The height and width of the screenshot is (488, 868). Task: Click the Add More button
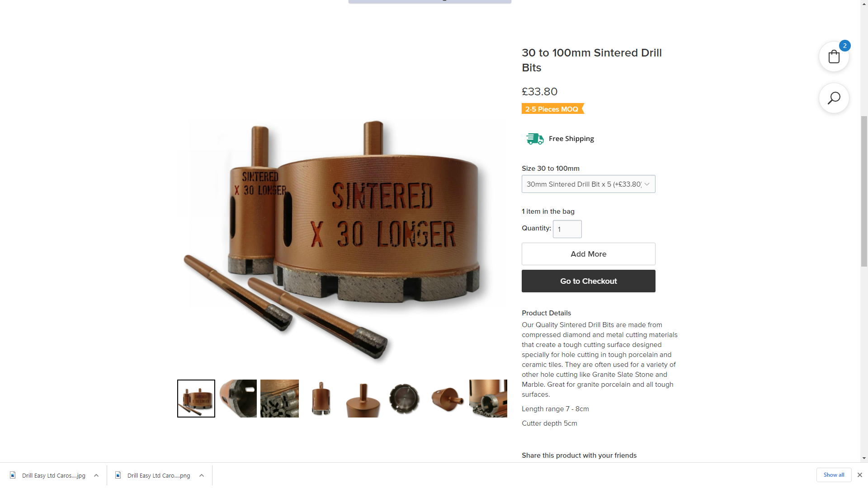(588, 254)
